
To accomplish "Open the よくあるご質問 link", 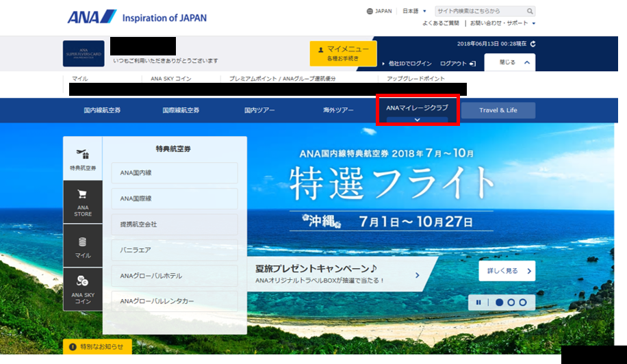I will coord(441,23).
